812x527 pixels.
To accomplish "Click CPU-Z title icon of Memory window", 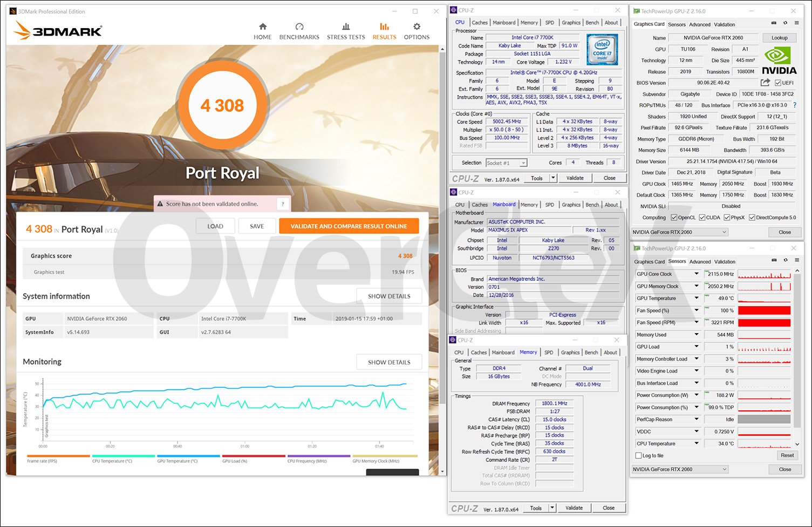I will click(453, 340).
